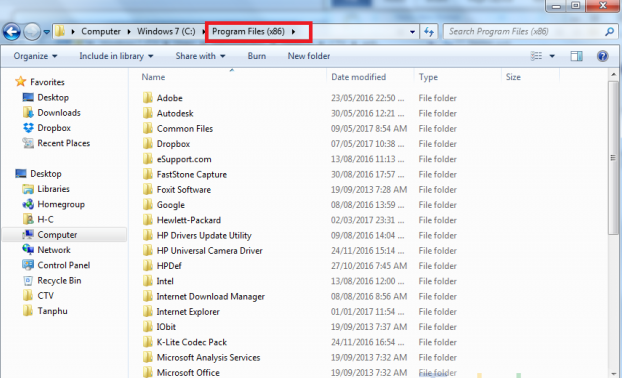Select Favorites in the navigation pane

47,82
